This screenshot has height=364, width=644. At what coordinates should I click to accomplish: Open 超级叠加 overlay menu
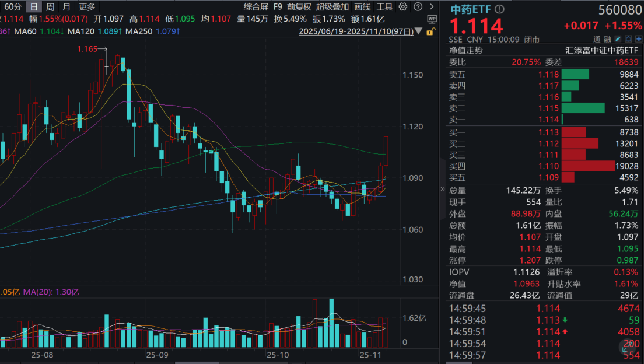pos(332,6)
